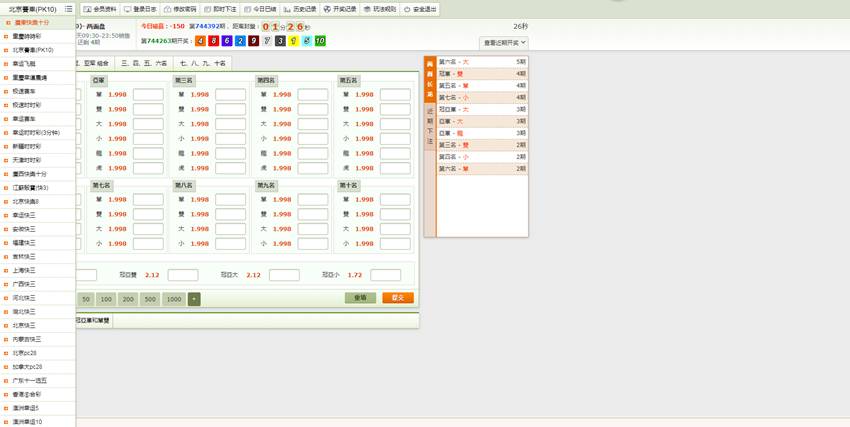This screenshot has height=427, width=850.
Task: Open the 即时下注 live bets toolbar icon
Action: coord(207,9)
